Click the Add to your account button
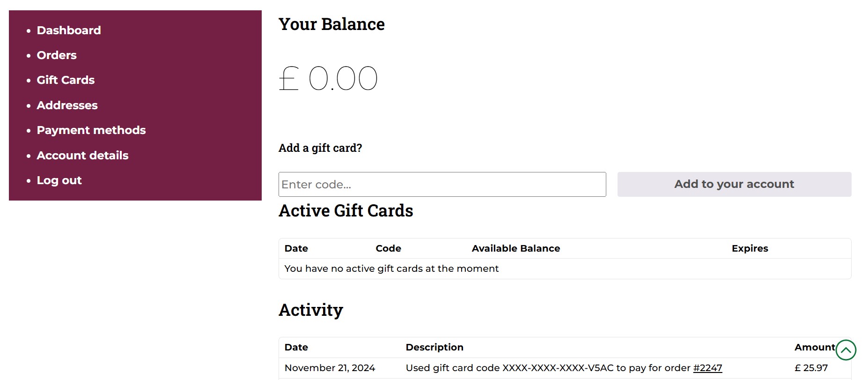The image size is (868, 380). point(734,184)
